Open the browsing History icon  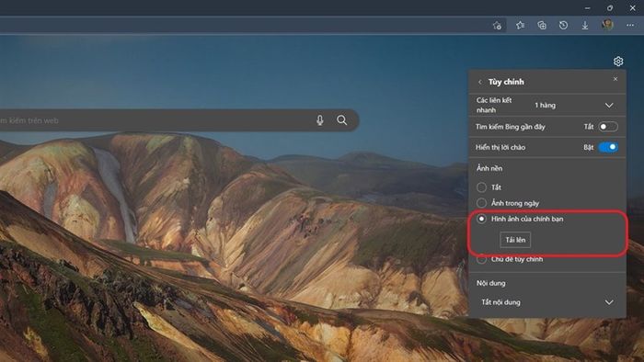[x=563, y=26]
